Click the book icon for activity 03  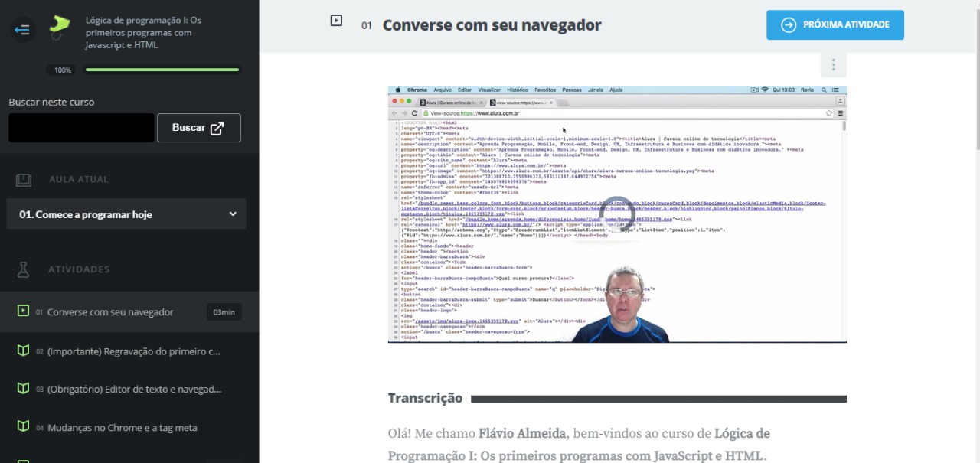(x=23, y=389)
